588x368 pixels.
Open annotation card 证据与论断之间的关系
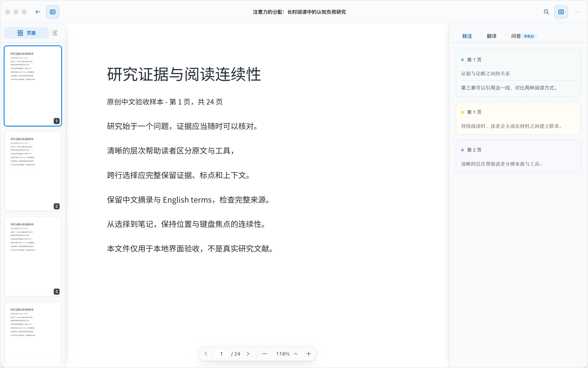tap(518, 73)
